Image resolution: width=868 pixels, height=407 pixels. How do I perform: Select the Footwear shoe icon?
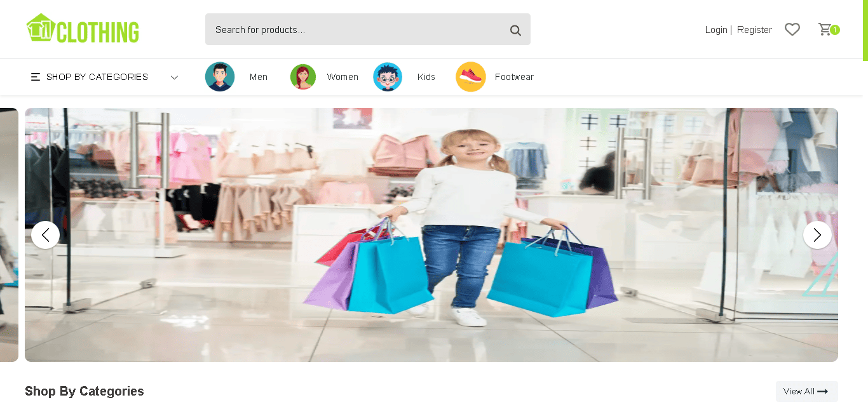click(471, 77)
